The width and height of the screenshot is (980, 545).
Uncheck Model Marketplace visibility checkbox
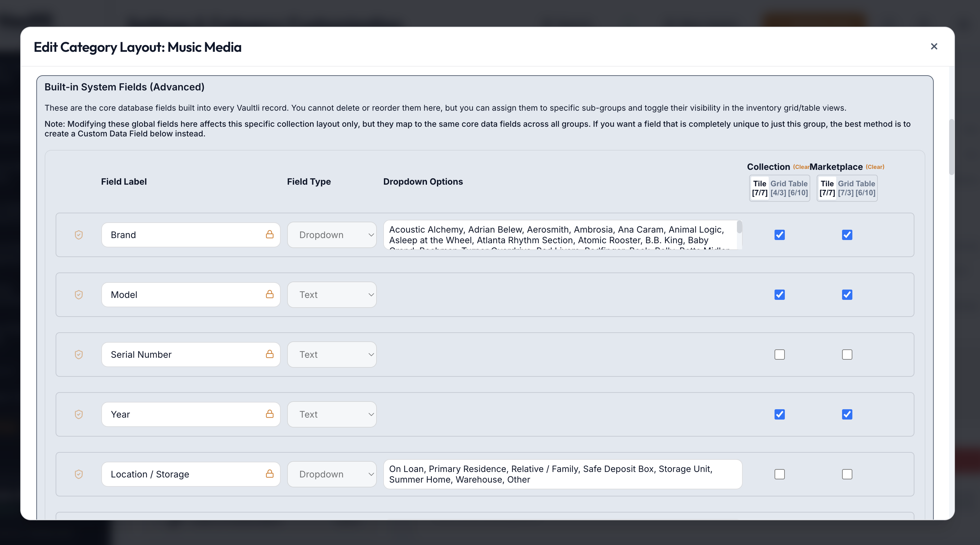847,295
